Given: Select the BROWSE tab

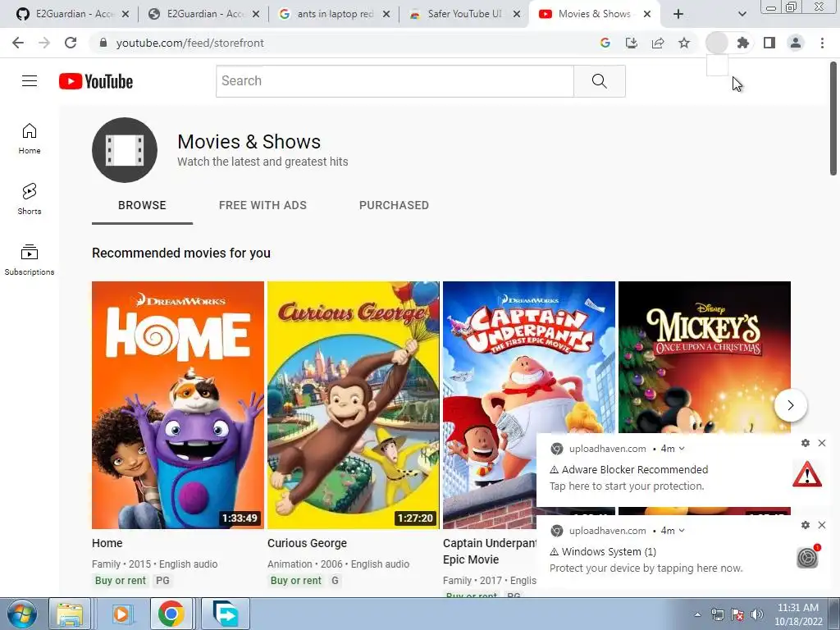Looking at the screenshot, I should (142, 205).
